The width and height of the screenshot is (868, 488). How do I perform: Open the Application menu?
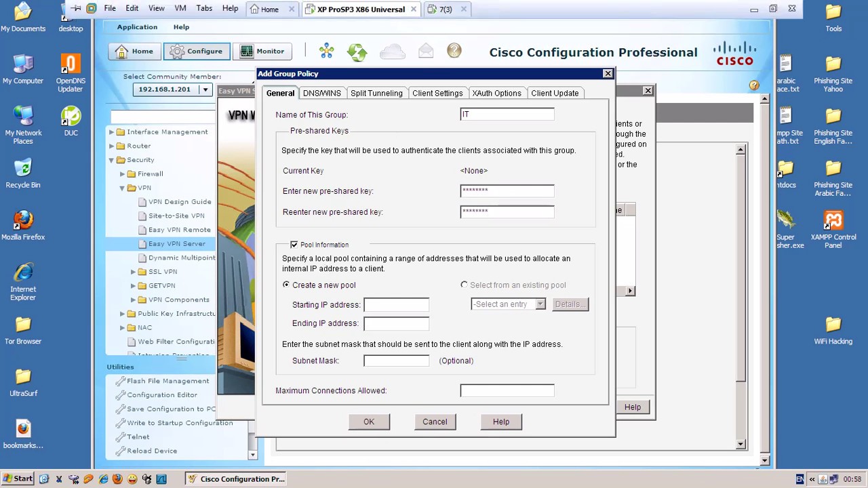[x=137, y=27]
